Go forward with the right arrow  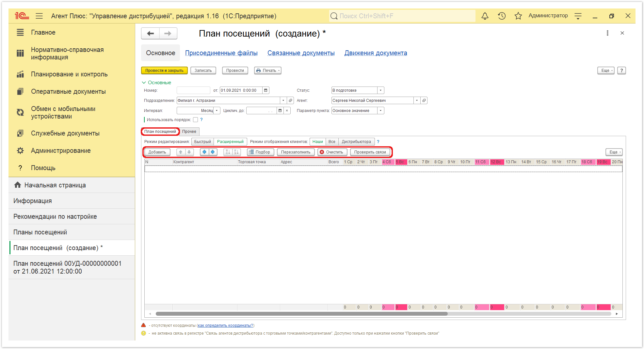[168, 33]
